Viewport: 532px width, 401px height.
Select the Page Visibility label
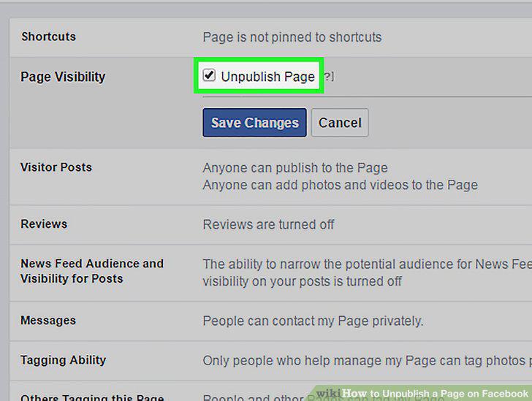(63, 77)
